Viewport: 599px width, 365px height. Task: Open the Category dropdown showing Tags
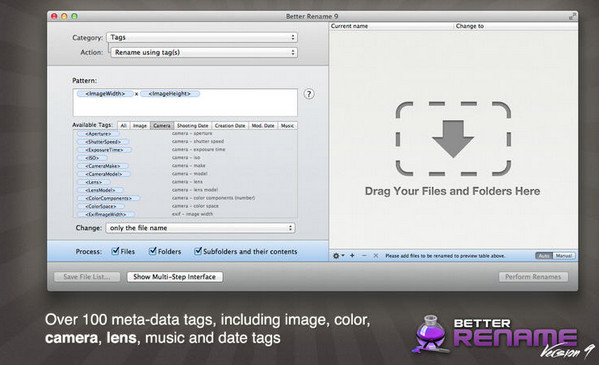pyautogui.click(x=202, y=37)
